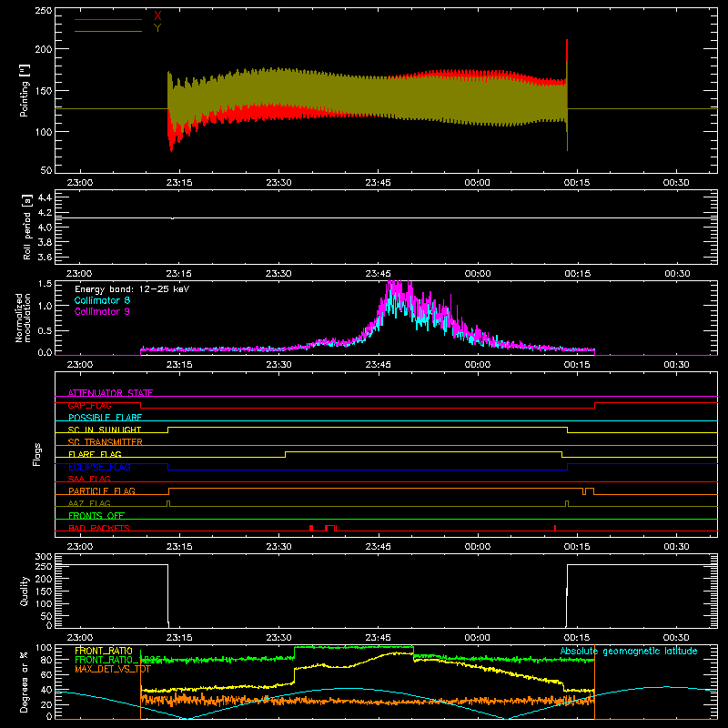This screenshot has height=728, width=728.
Task: Click the ATTENUATOR_STATE flag label
Action: click(x=110, y=393)
